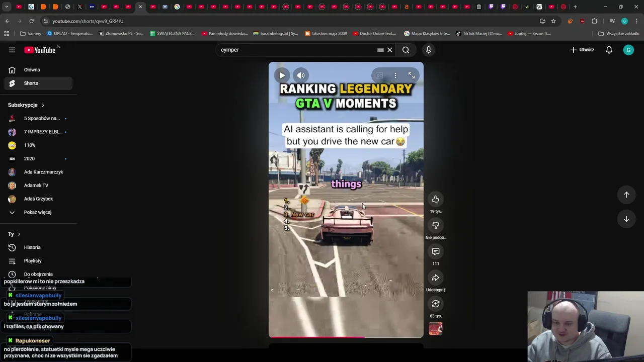Open the YouTube guide hamburger menu
The image size is (644, 362).
coord(12,50)
